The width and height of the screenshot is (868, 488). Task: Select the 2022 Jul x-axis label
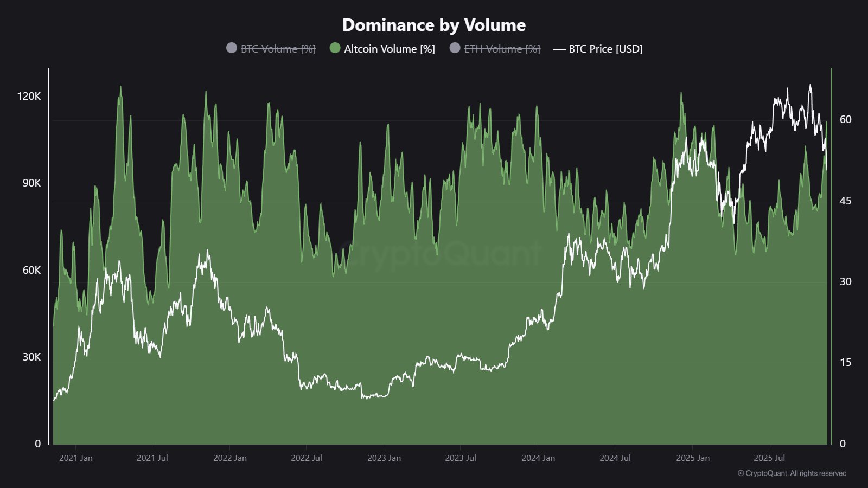pyautogui.click(x=307, y=458)
